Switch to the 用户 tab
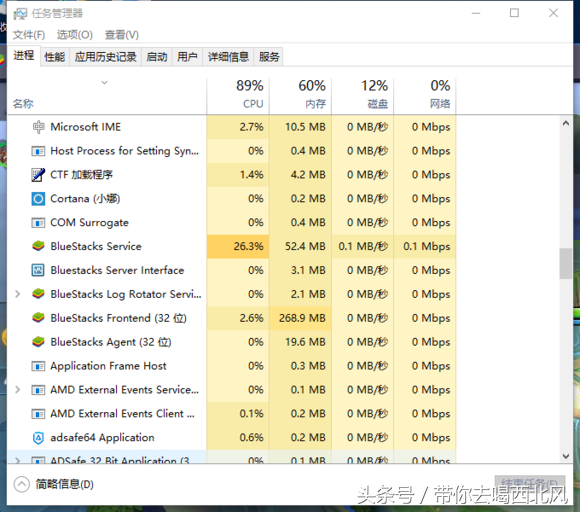 [x=187, y=57]
